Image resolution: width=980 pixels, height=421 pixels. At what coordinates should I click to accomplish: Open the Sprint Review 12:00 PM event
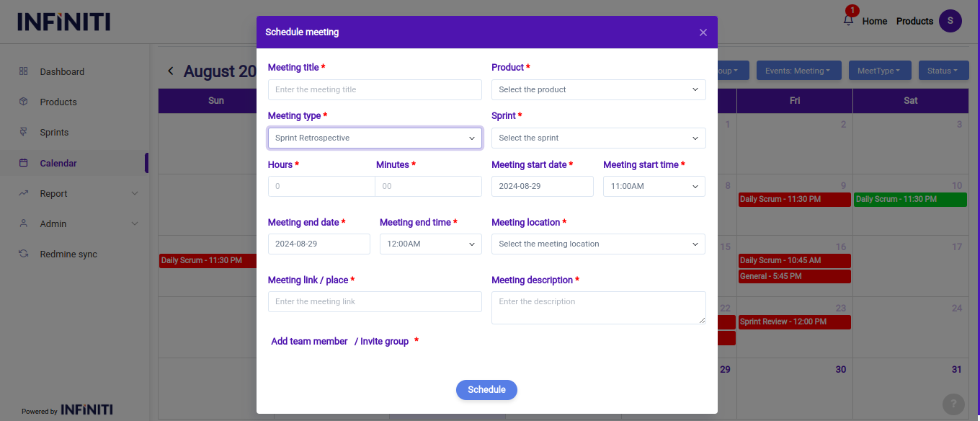[794, 322]
